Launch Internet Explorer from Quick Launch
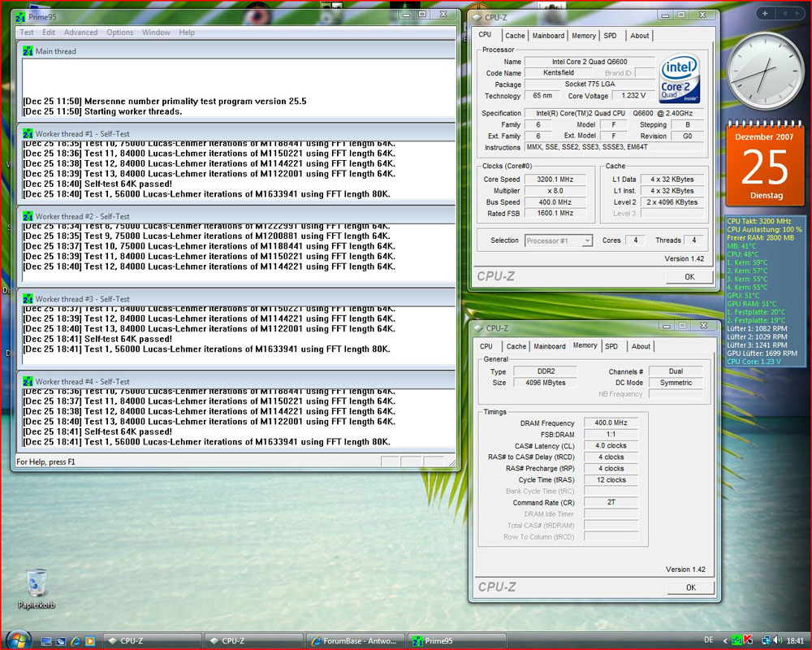The width and height of the screenshot is (812, 650). tap(76, 641)
